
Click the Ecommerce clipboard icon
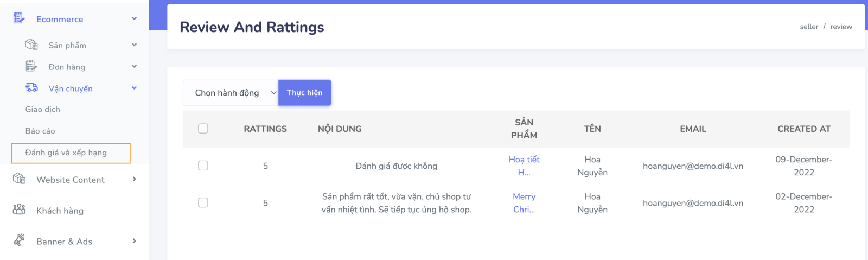point(19,18)
